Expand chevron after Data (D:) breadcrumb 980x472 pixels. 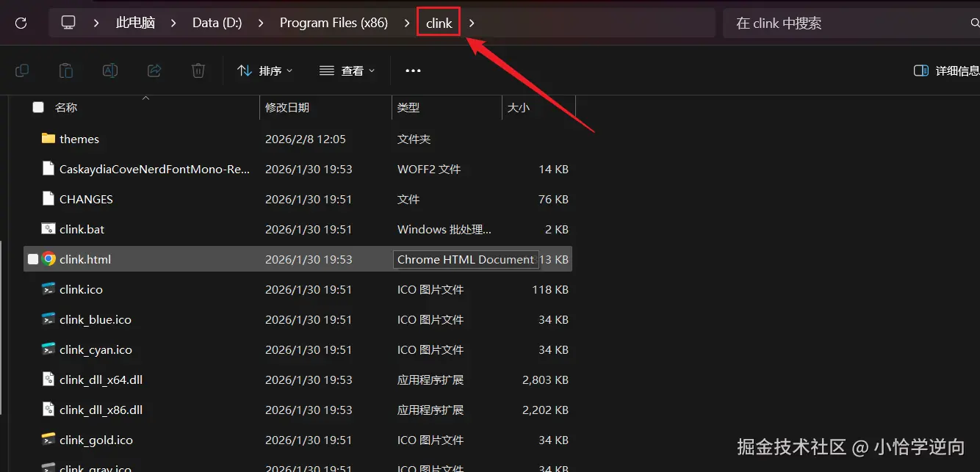(261, 23)
